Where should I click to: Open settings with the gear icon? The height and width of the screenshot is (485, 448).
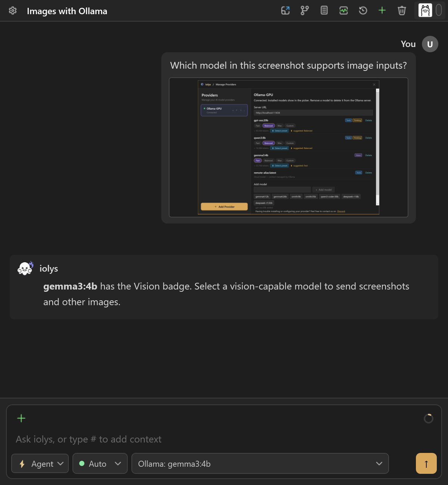pyautogui.click(x=13, y=10)
